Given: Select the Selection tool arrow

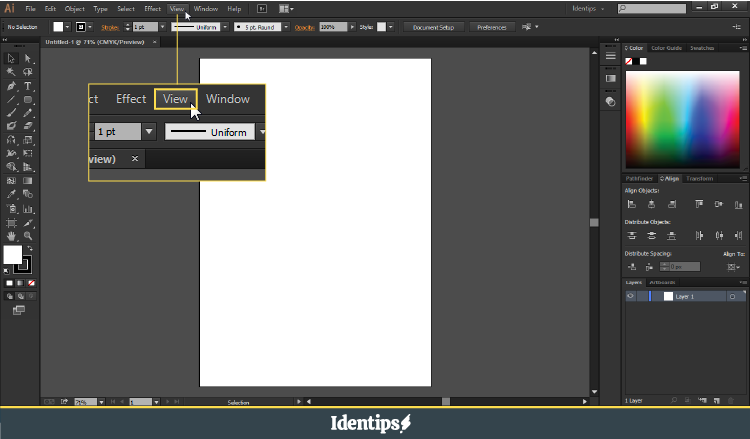Looking at the screenshot, I should pyautogui.click(x=11, y=59).
